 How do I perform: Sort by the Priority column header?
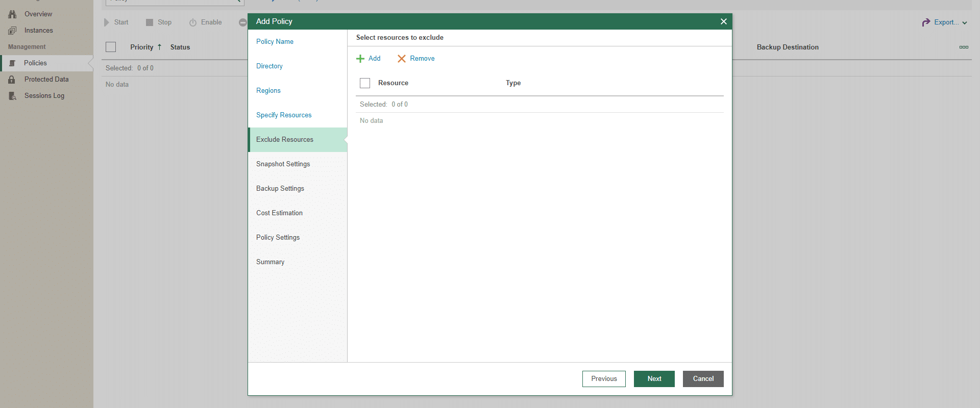(142, 47)
